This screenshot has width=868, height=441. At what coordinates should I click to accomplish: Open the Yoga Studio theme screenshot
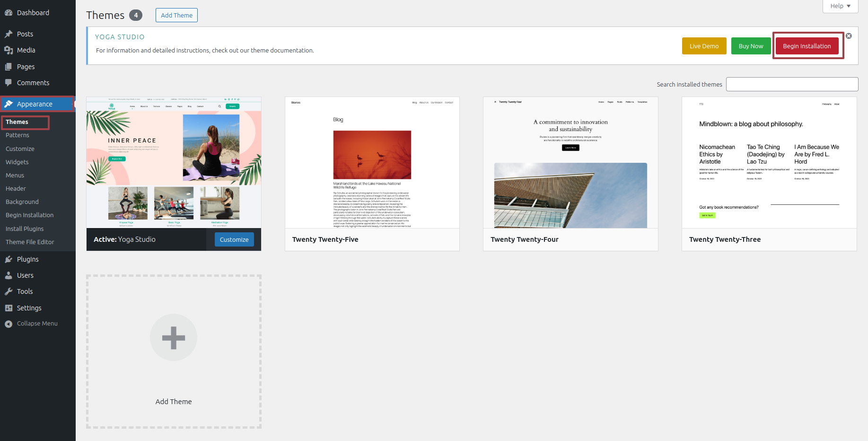[x=174, y=162]
